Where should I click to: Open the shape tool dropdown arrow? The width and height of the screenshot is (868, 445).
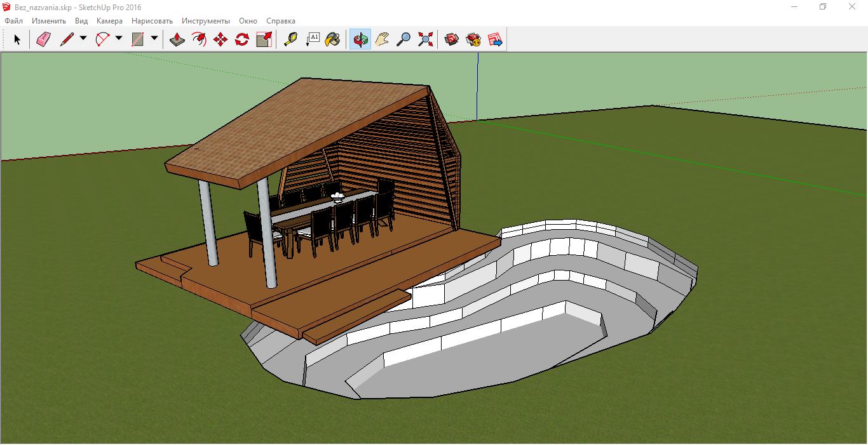click(154, 39)
